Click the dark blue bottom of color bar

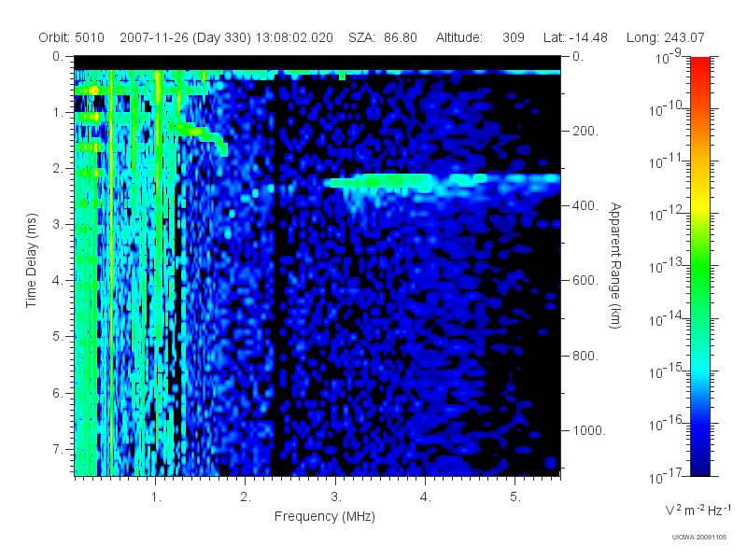click(699, 464)
